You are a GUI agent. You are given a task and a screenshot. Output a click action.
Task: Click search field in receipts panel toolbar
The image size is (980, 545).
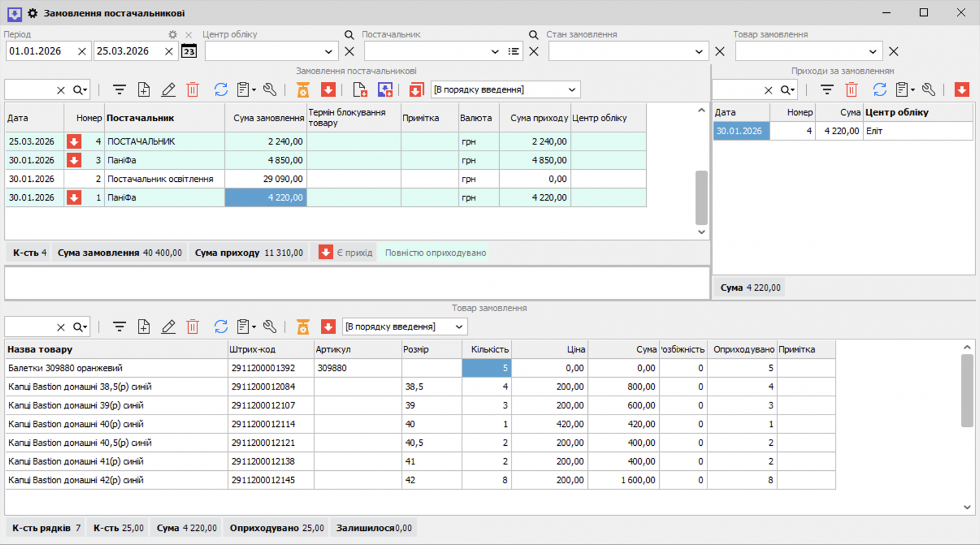[x=737, y=90]
